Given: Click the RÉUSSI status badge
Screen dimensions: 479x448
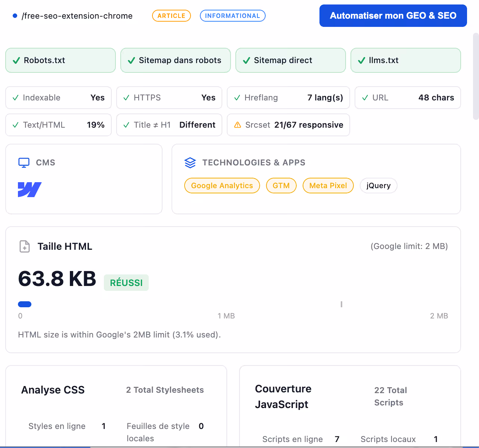Looking at the screenshot, I should (x=126, y=283).
